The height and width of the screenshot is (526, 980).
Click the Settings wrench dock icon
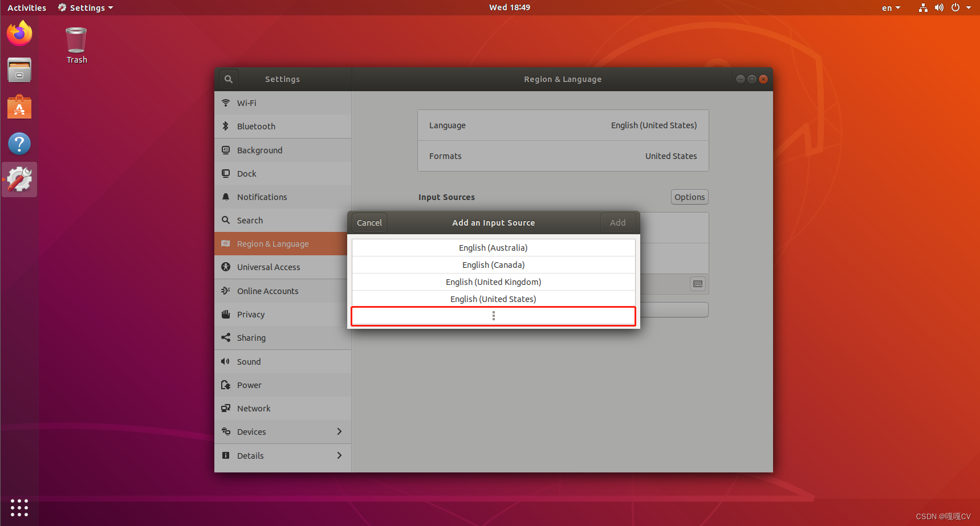pos(19,180)
